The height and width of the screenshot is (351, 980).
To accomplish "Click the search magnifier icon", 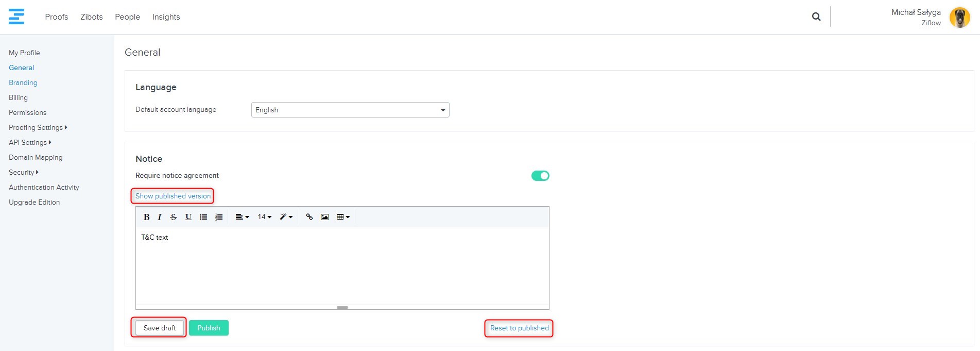I will click(x=816, y=16).
